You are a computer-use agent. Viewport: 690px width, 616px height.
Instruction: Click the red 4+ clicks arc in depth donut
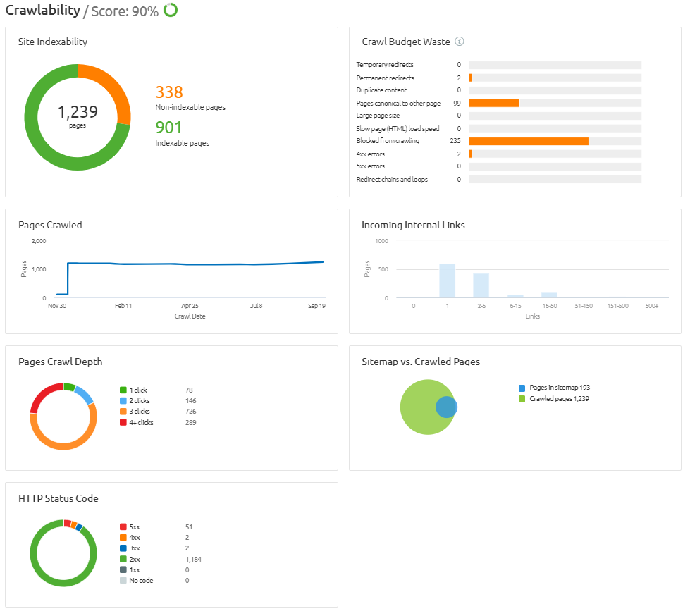[x=43, y=394]
